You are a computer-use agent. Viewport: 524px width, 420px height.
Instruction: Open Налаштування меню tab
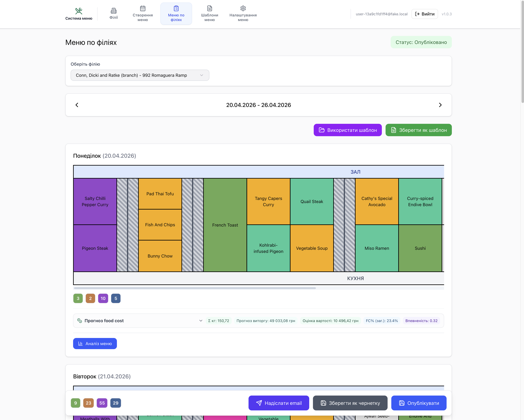(x=243, y=14)
